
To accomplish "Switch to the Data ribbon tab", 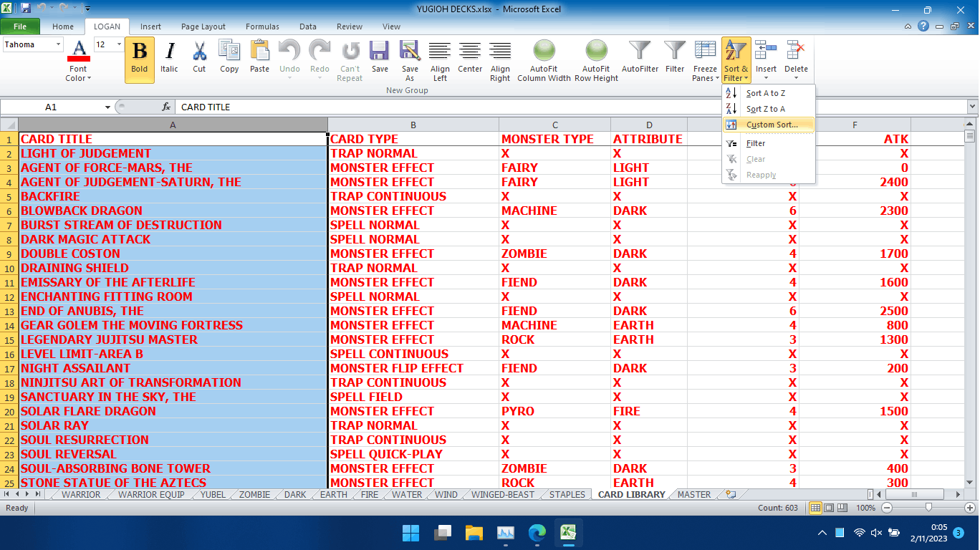I will [x=308, y=26].
